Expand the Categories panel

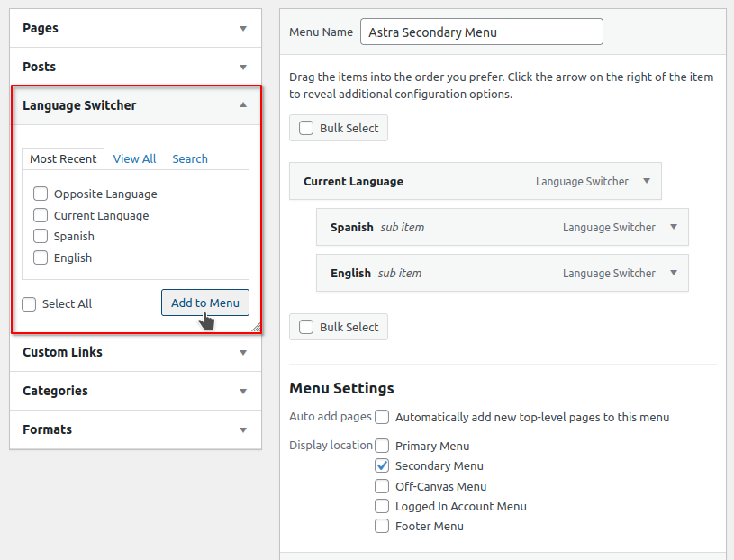click(x=242, y=391)
